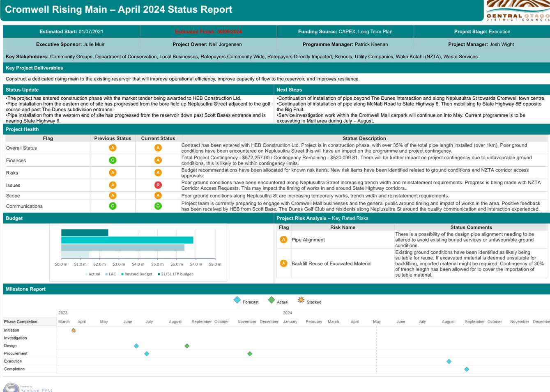The image size is (550, 392).
Task: Click the Project Risk Analysis heading
Action: (322, 218)
